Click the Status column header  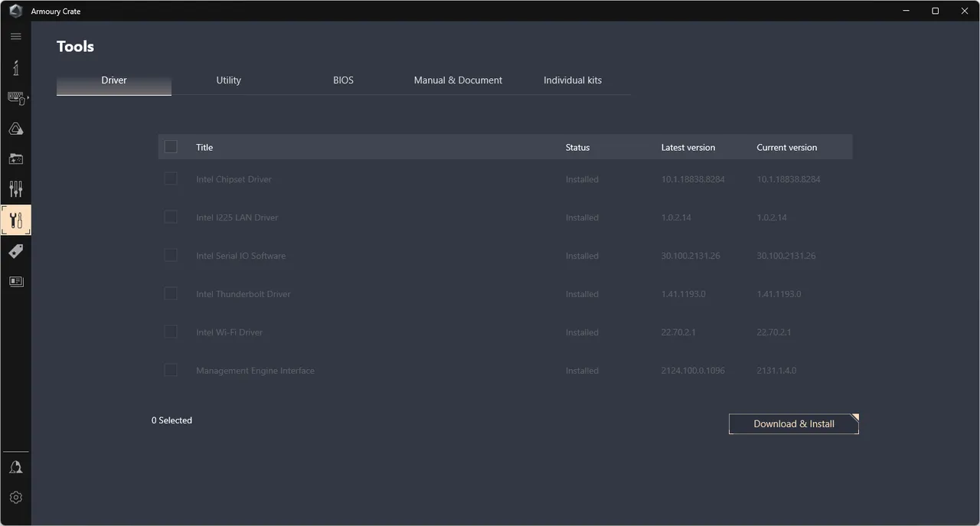point(577,148)
